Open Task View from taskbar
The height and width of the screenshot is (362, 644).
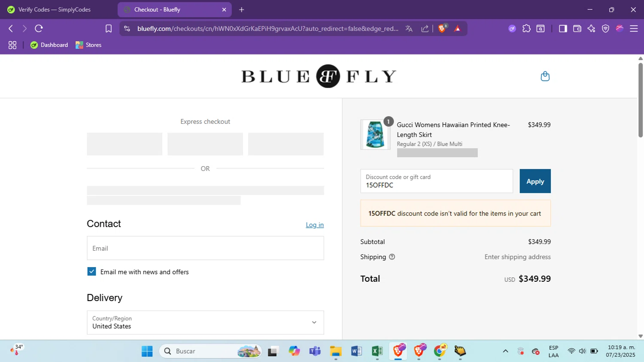coord(273,351)
